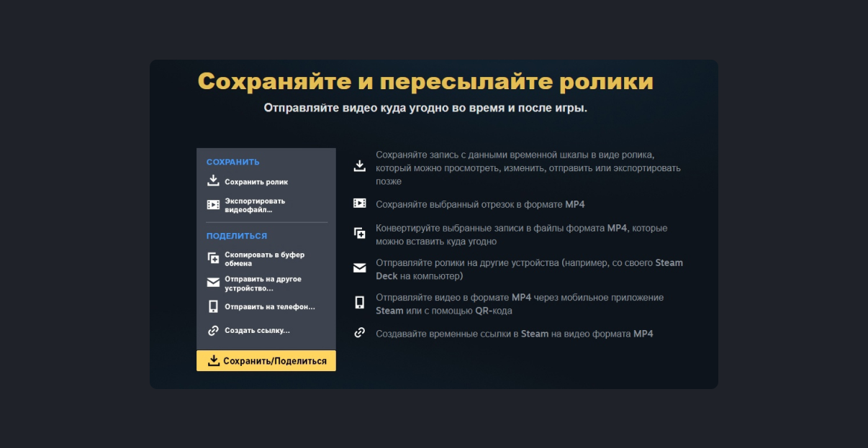
Task: Click the subtitle "Отправляйте видео куда угодно..."
Action: click(x=425, y=109)
